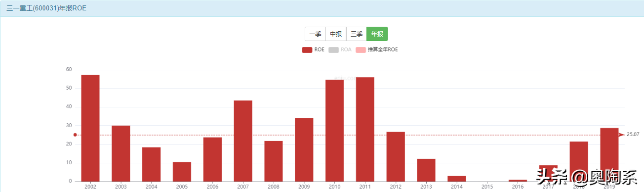Click the 60 y-axis value label
Viewport: 644px width, 192px height.
[69, 69]
